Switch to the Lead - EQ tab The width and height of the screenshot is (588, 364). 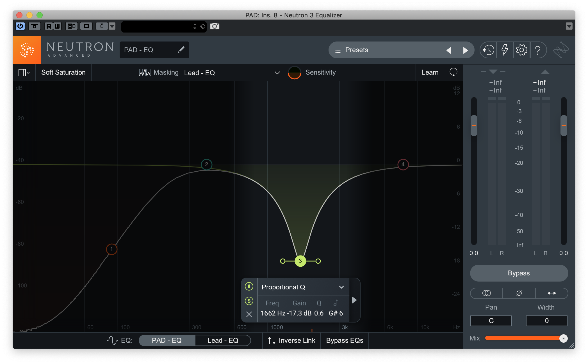223,340
